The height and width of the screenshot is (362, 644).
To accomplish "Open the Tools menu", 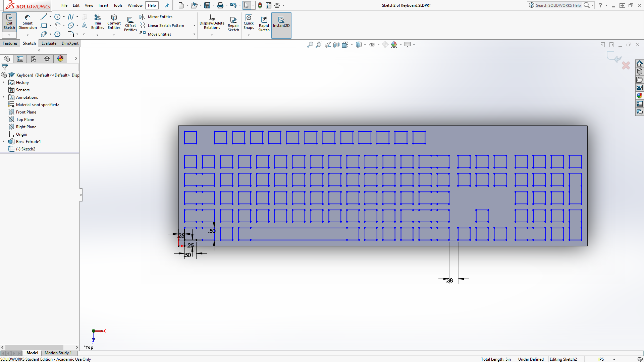I will point(118,5).
